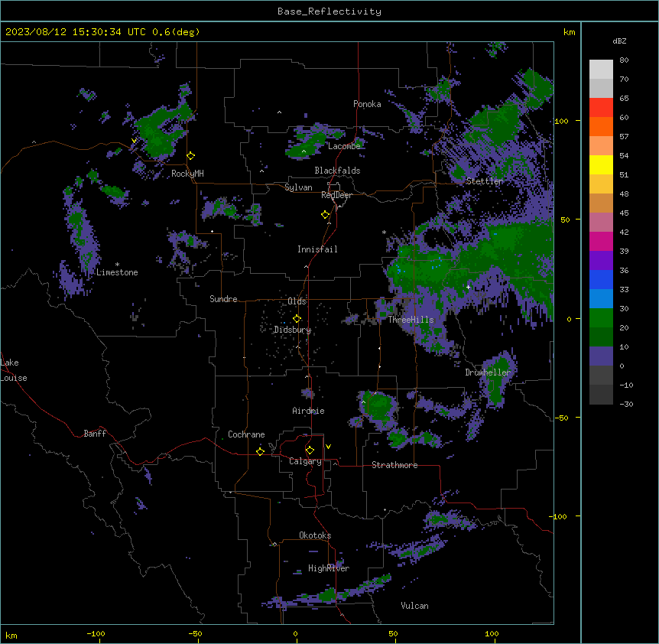
Task: Click the orange 57-60 dBZ legend swatch
Action: click(x=601, y=126)
